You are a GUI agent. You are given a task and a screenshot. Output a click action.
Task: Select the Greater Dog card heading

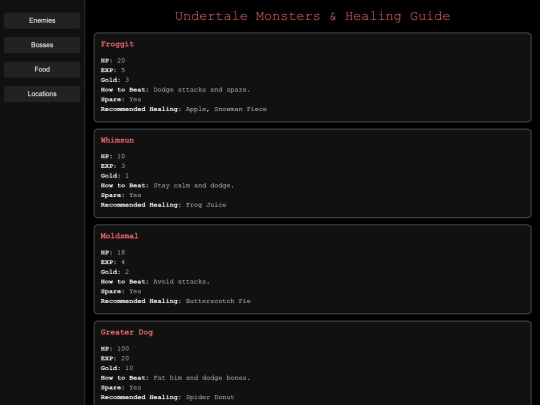tap(127, 332)
